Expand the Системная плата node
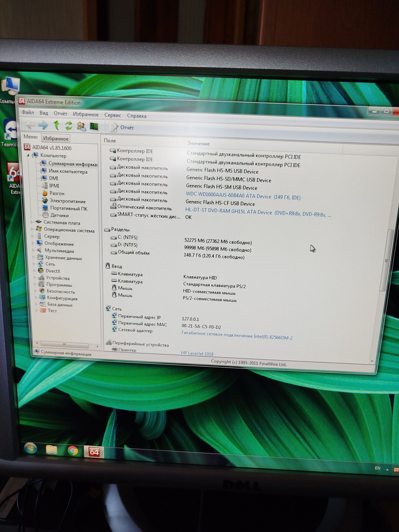Image resolution: width=399 pixels, height=532 pixels. click(32, 222)
